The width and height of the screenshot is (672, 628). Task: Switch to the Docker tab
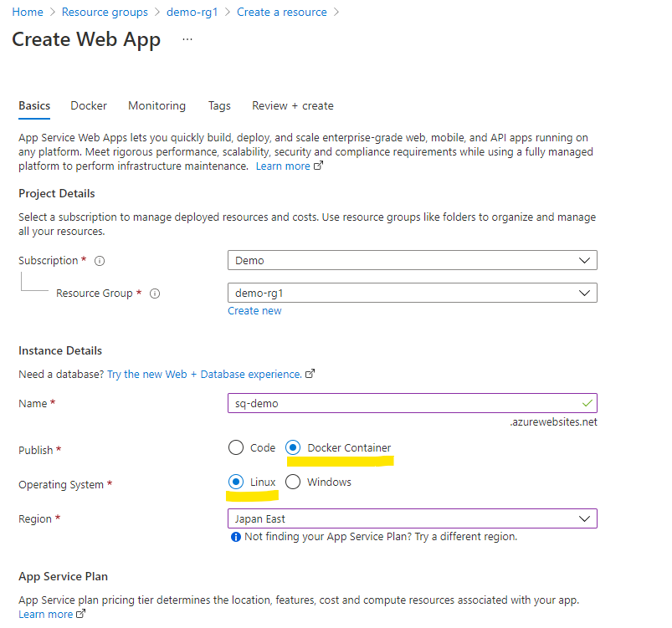point(89,106)
